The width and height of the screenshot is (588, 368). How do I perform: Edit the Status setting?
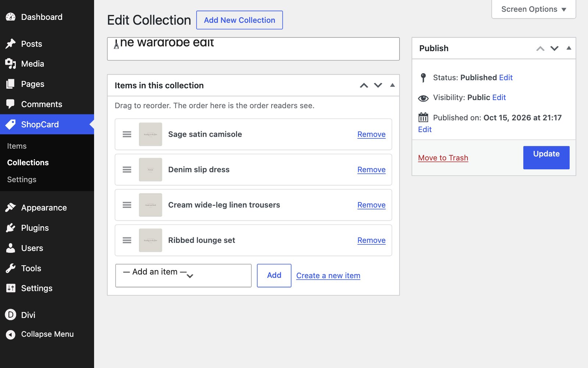tap(506, 78)
